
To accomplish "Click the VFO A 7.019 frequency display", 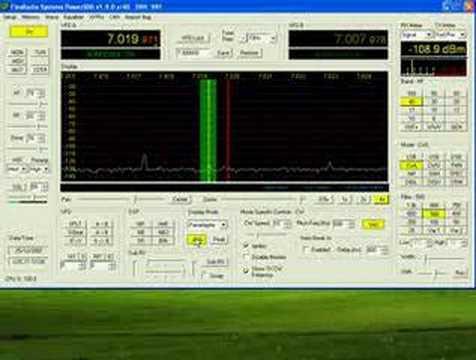I will pos(111,39).
